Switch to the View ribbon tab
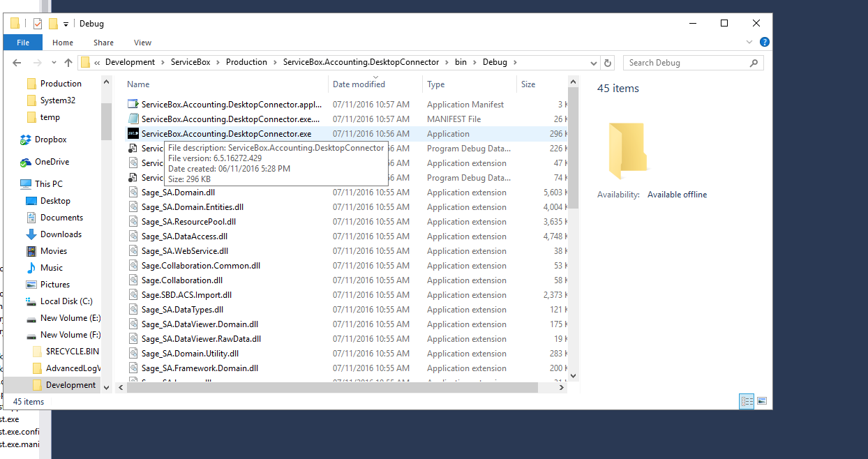Screen dimensions: 868x459 [x=142, y=43]
